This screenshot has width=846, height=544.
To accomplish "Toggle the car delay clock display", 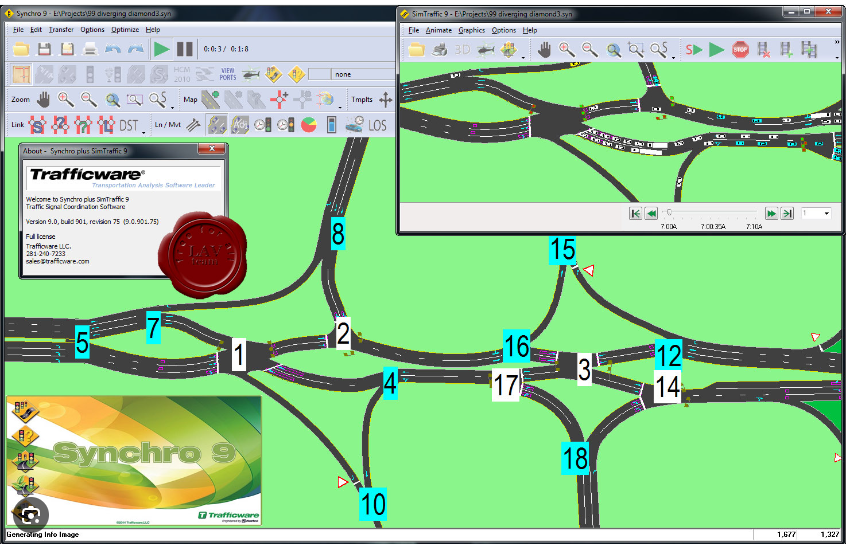I will coord(354,125).
